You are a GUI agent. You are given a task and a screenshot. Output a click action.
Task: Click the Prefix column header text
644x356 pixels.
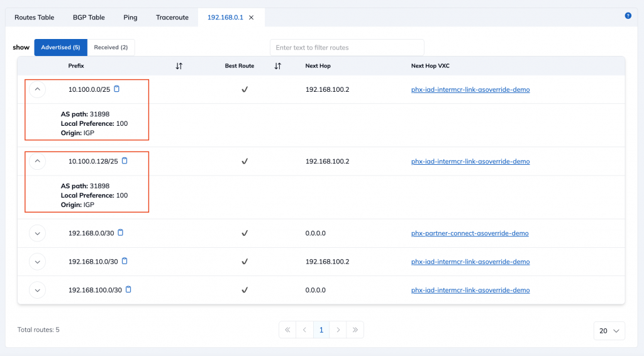pyautogui.click(x=76, y=65)
